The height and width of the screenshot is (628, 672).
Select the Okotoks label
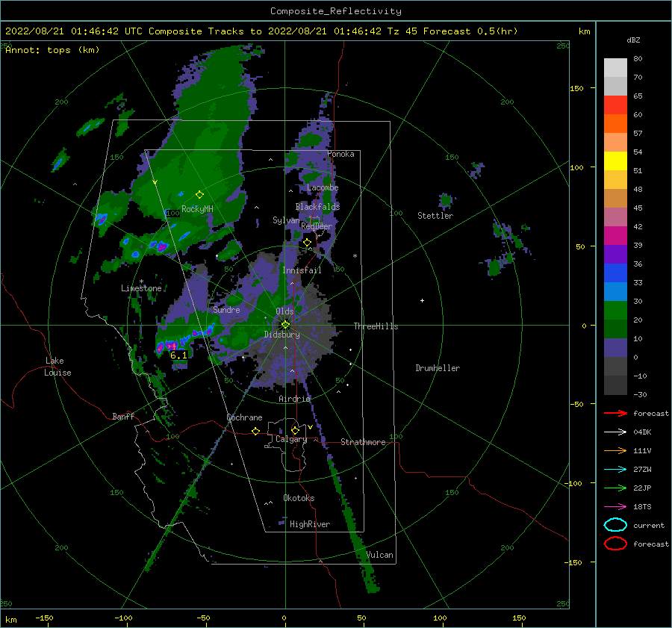299,497
